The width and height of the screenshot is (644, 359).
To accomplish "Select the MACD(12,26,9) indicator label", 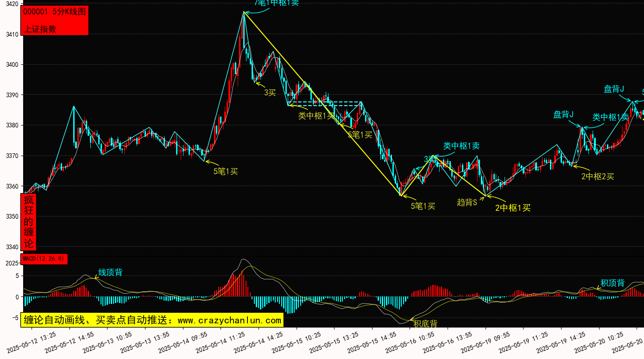I will tap(44, 259).
